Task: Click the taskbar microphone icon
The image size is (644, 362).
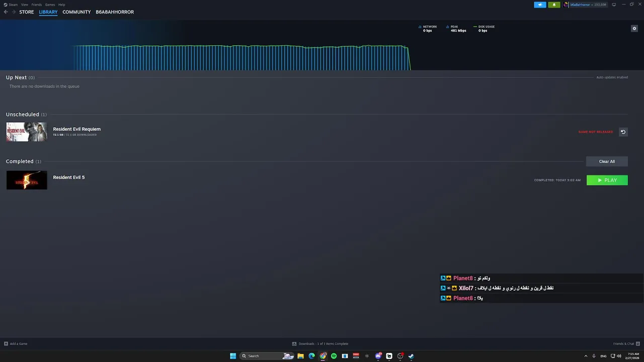Action: 594,356
